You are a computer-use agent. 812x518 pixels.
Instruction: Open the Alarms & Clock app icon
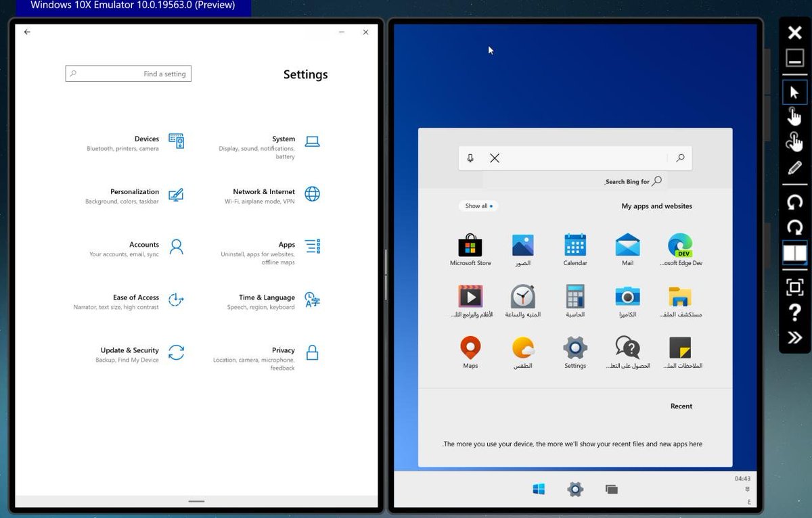pyautogui.click(x=523, y=301)
